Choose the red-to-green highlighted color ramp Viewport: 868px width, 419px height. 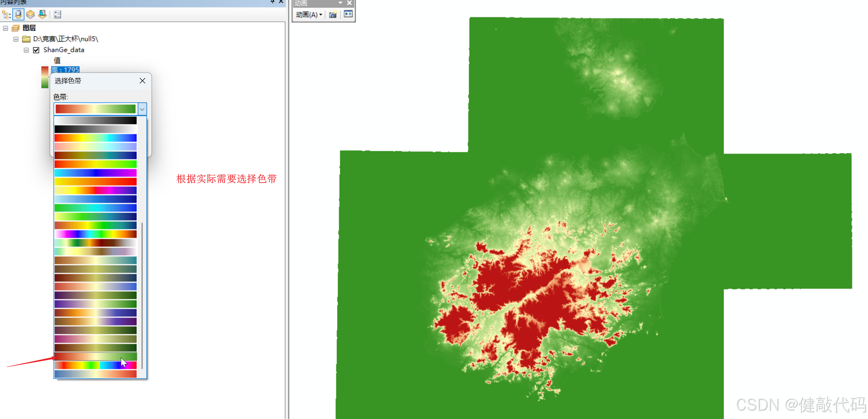click(x=95, y=356)
